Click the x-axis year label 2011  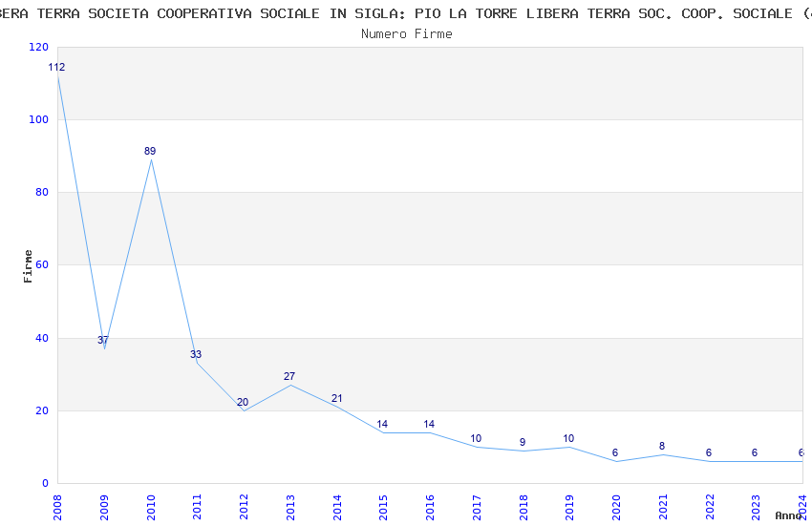point(197,507)
